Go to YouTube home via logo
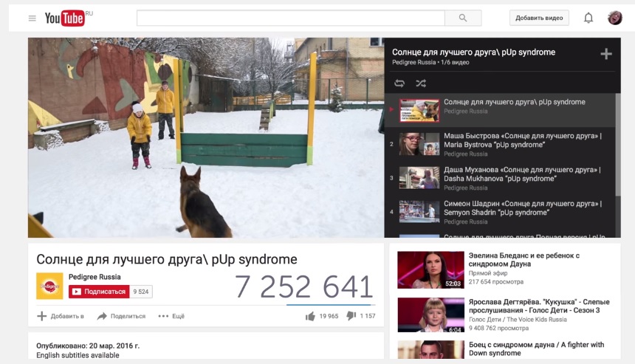 pos(65,18)
